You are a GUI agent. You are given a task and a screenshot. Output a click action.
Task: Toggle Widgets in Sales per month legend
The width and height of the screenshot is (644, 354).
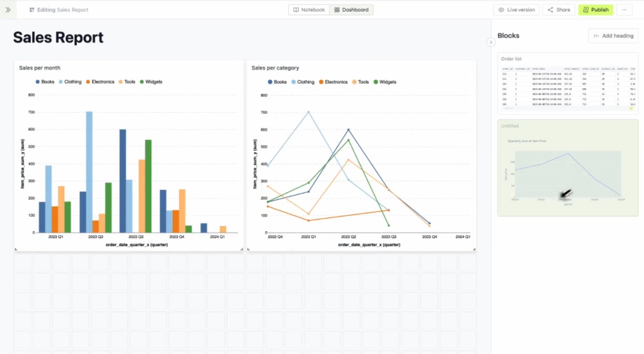pyautogui.click(x=151, y=82)
